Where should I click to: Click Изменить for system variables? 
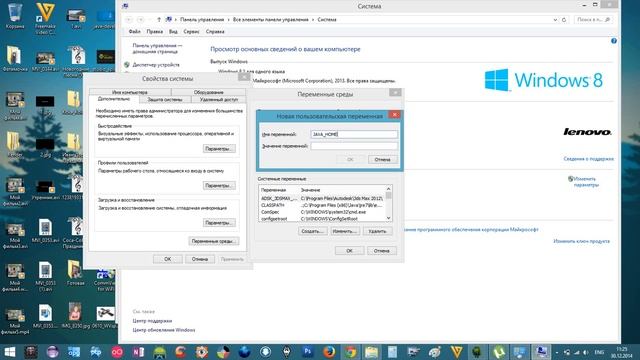point(345,231)
